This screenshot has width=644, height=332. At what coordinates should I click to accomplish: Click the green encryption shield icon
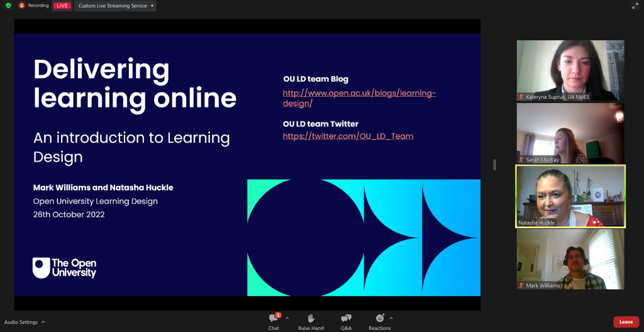pos(8,6)
